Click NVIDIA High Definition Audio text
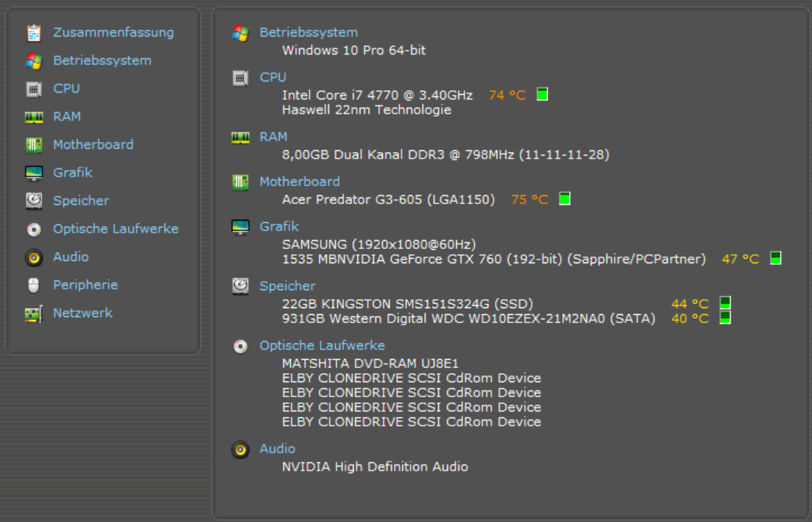This screenshot has height=522, width=812. pyautogui.click(x=375, y=467)
